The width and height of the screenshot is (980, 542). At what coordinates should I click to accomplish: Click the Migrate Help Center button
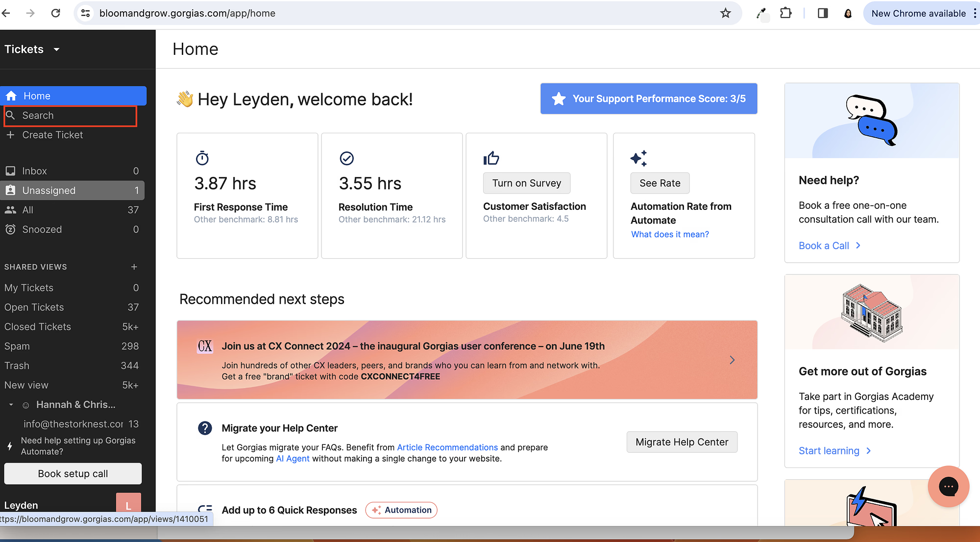pos(682,442)
